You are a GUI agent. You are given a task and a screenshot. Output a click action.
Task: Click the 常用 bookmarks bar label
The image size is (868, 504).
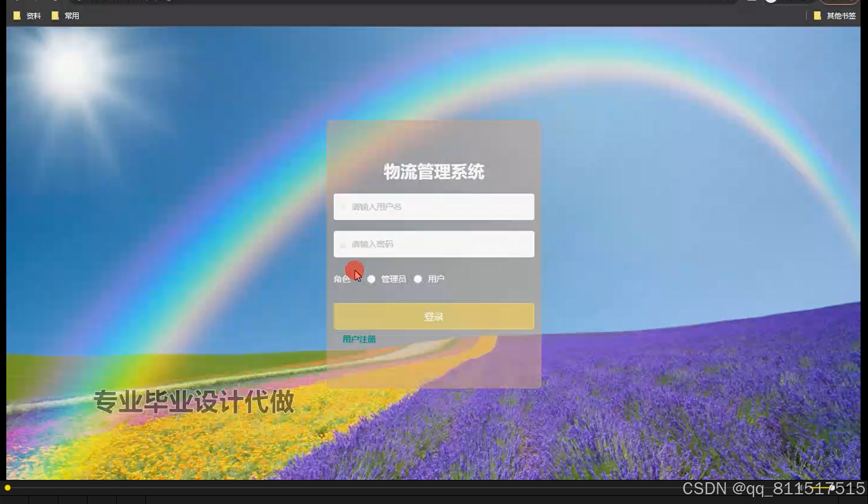coord(72,15)
